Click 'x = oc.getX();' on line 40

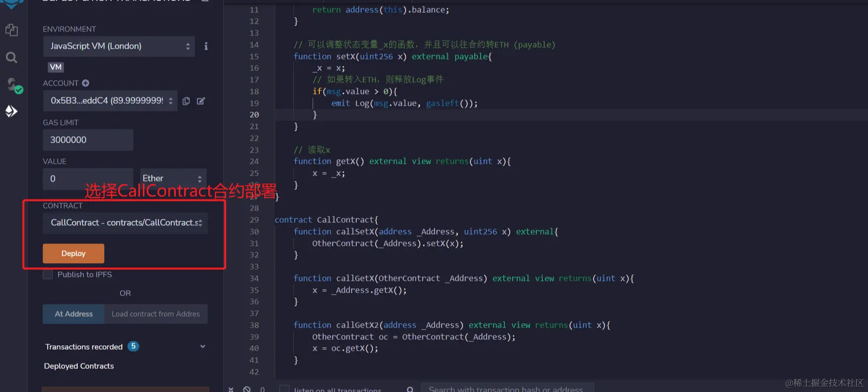click(x=345, y=348)
